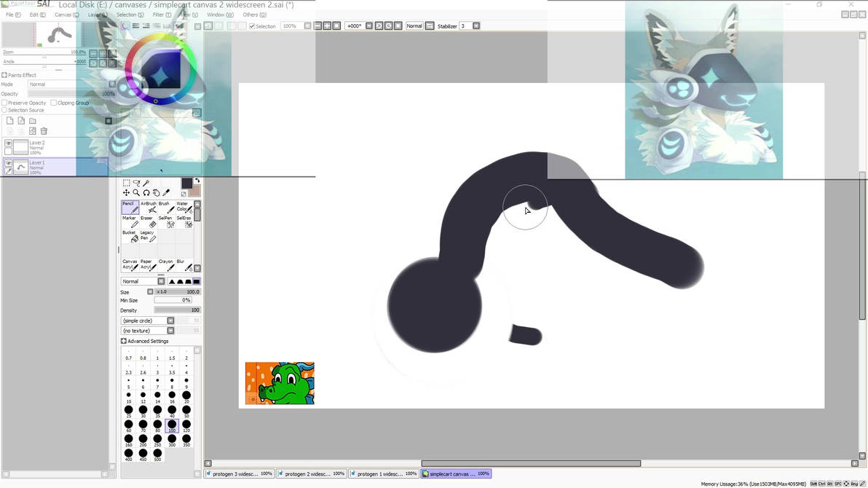Screen dimensions: 868x488
Task: Show the color wheel panel
Action: pyautogui.click(x=126, y=26)
